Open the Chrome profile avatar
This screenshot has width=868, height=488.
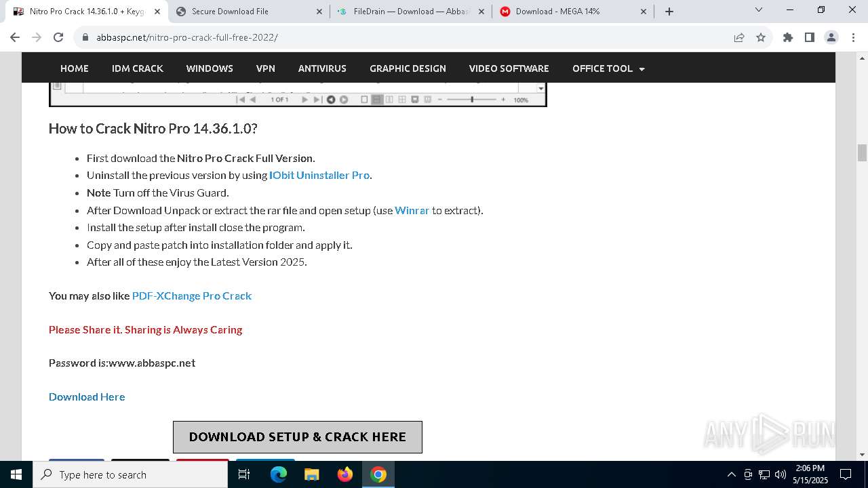[x=831, y=37]
